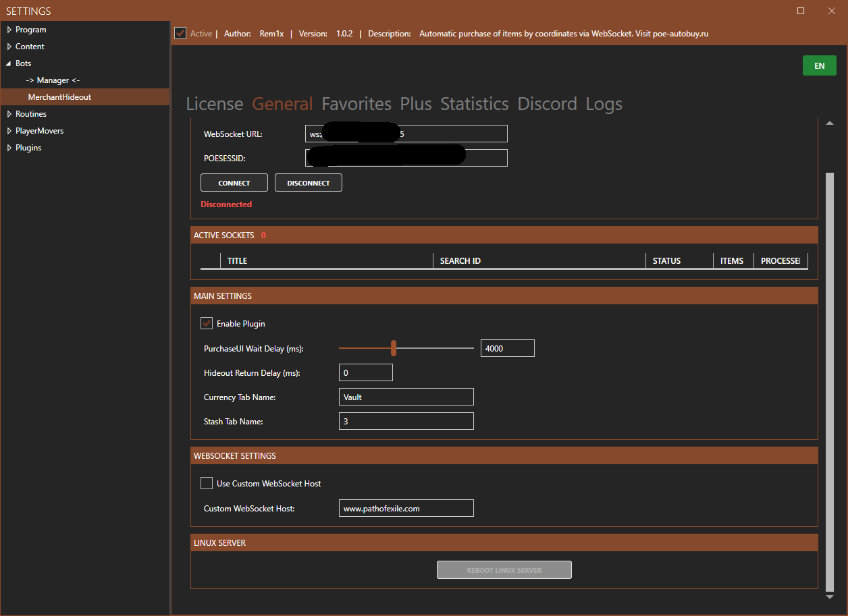Screen dimensions: 848x616
Task: Switch language using the green EN button
Action: tap(819, 65)
